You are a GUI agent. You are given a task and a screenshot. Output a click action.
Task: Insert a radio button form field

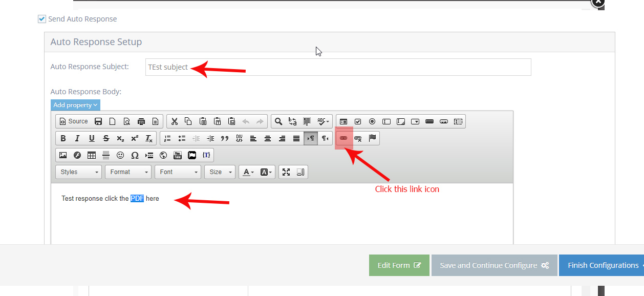point(372,121)
